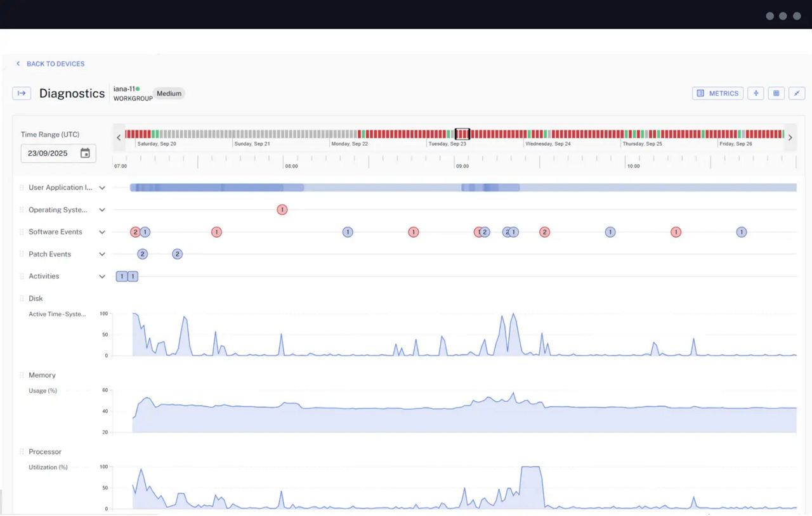
Task: Click the row split view icon
Action: point(755,93)
